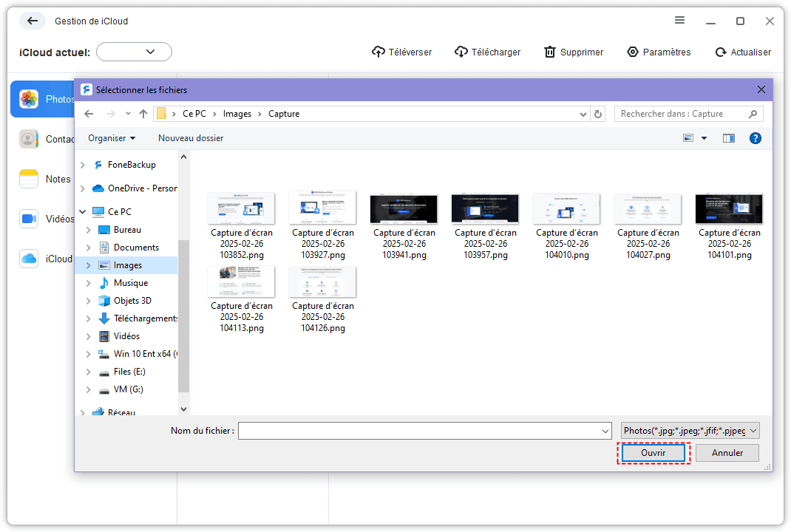Click the Téléverser upload icon
Screen dimensions: 791x532
378,52
